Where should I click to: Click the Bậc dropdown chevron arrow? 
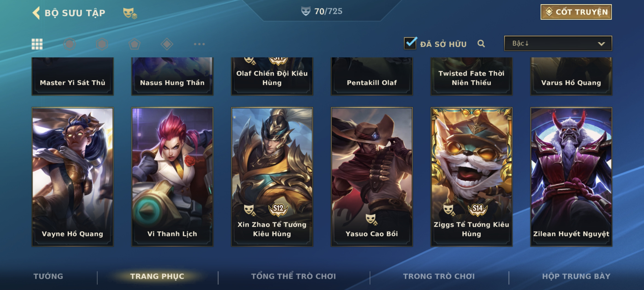[601, 44]
